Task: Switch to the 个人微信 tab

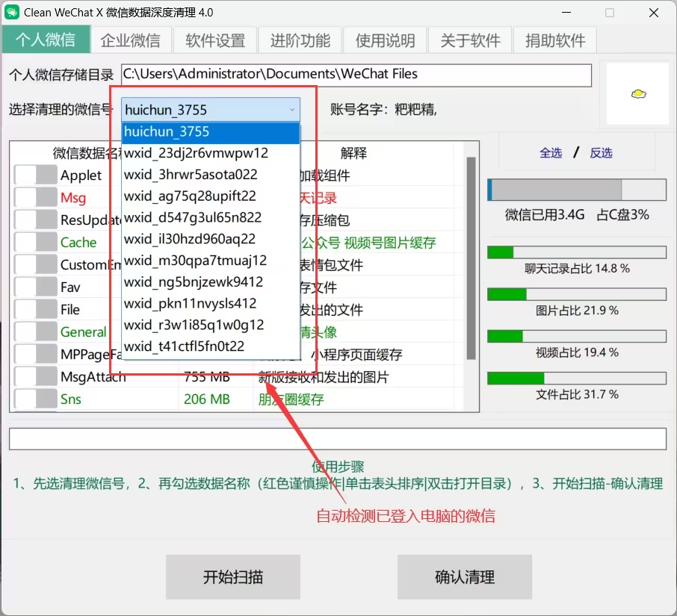Action: click(x=46, y=40)
